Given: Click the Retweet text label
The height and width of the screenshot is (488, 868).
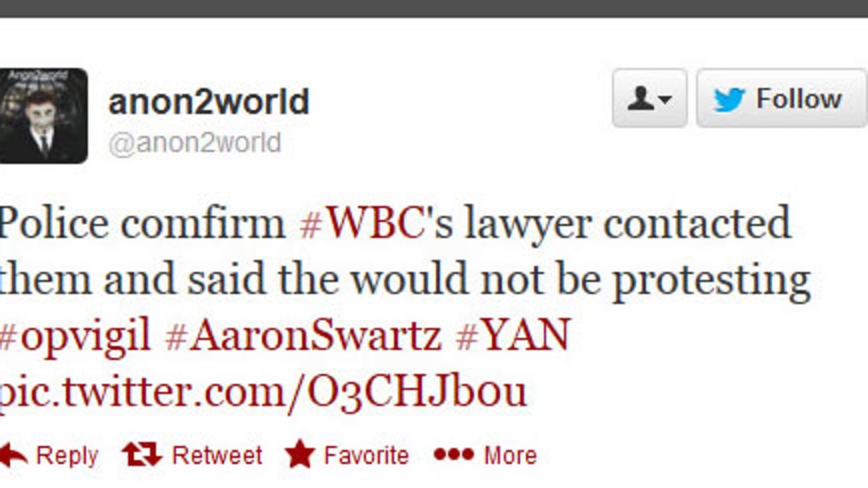Looking at the screenshot, I should pos(217,455).
